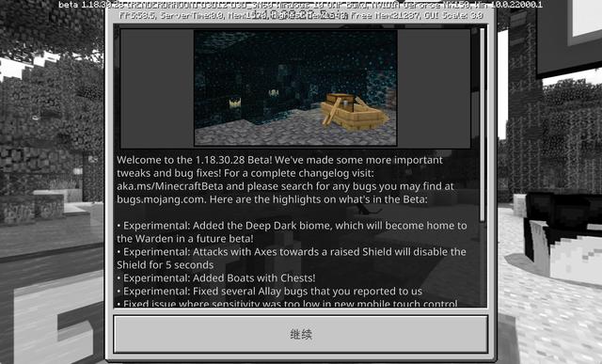Click the line 'Welcome to the 1.18.30.28 Beta!'
Viewport: 602px width, 364px height.
click(x=195, y=160)
